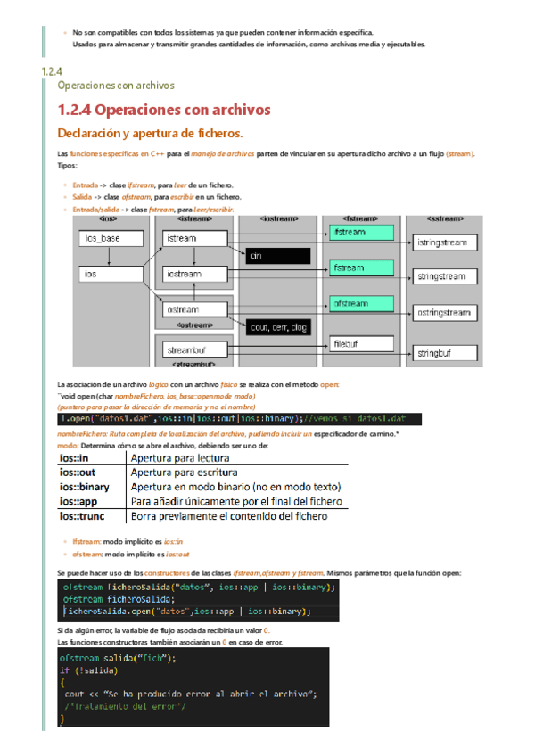The image size is (535, 756).
Task: Click the 'stringbuf' box
Action: [x=445, y=353]
